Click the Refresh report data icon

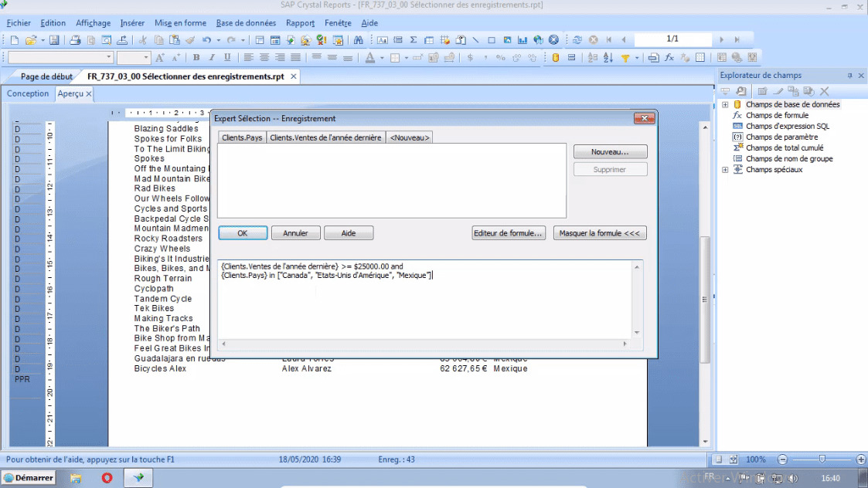click(x=577, y=40)
